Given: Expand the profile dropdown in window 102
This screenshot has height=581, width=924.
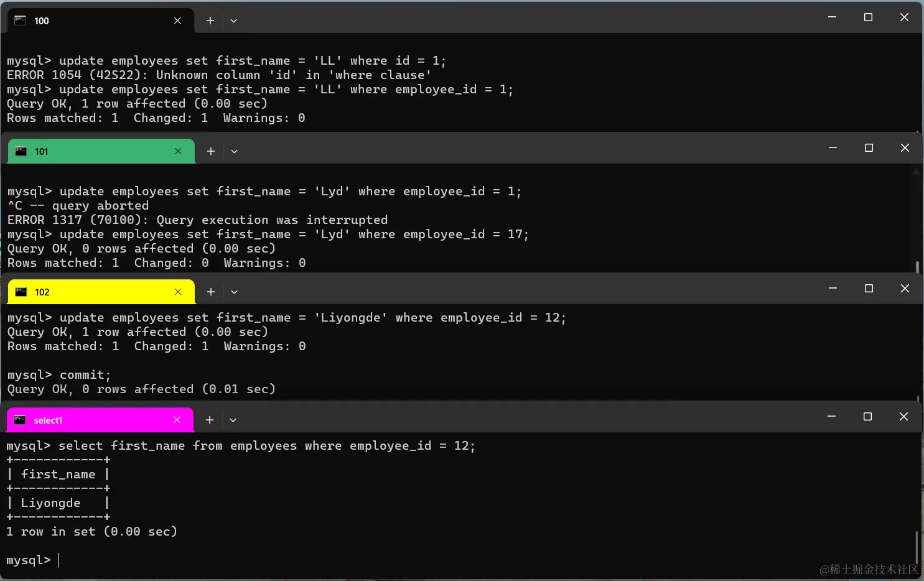Looking at the screenshot, I should 234,292.
